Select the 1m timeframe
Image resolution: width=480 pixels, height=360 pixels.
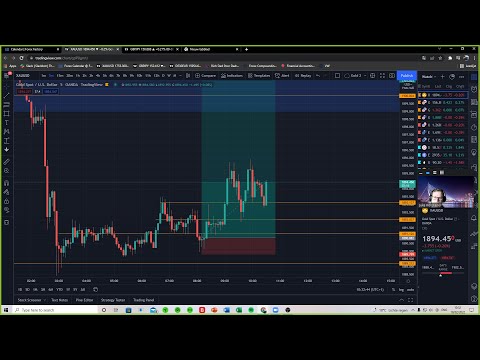click(x=44, y=76)
